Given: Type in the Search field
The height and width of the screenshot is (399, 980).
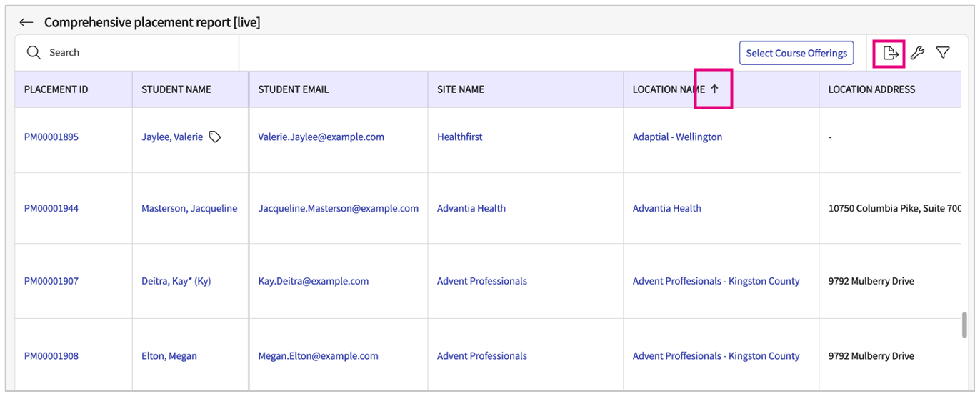Looking at the screenshot, I should [136, 53].
